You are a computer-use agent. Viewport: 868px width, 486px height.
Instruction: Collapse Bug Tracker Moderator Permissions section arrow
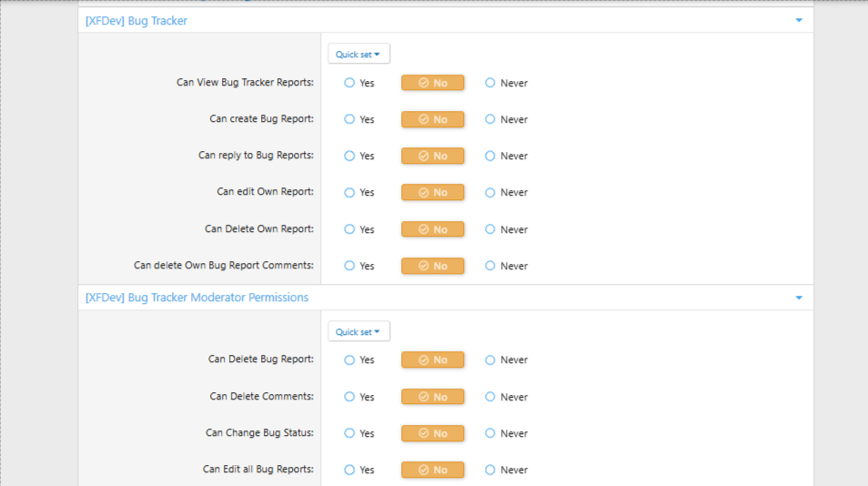(x=799, y=298)
